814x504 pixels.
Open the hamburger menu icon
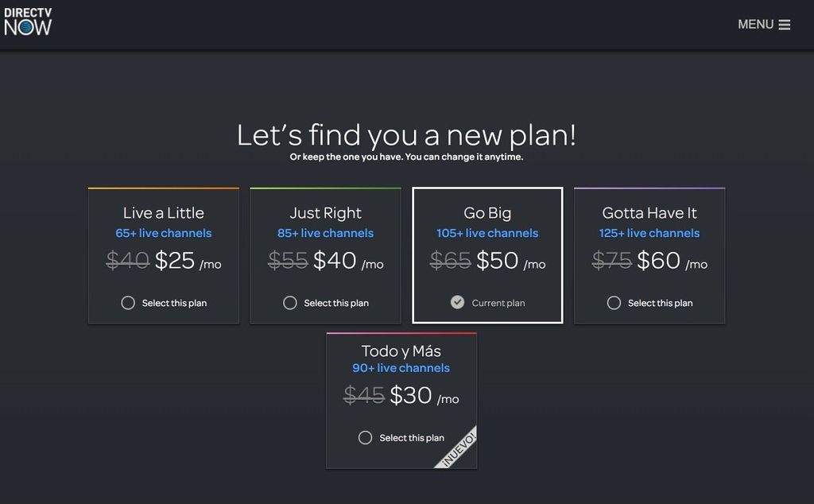coord(786,24)
